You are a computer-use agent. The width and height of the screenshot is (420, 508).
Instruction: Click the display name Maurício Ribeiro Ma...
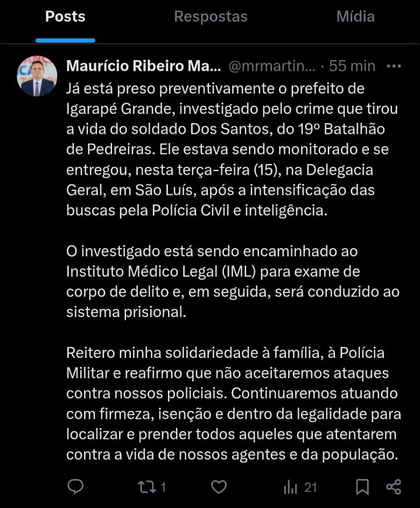coord(143,66)
